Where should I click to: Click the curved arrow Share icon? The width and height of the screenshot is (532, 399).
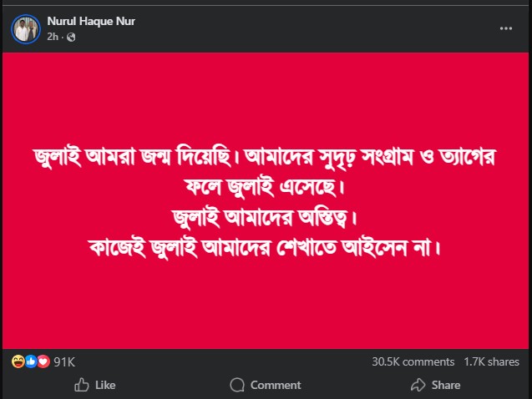[418, 385]
